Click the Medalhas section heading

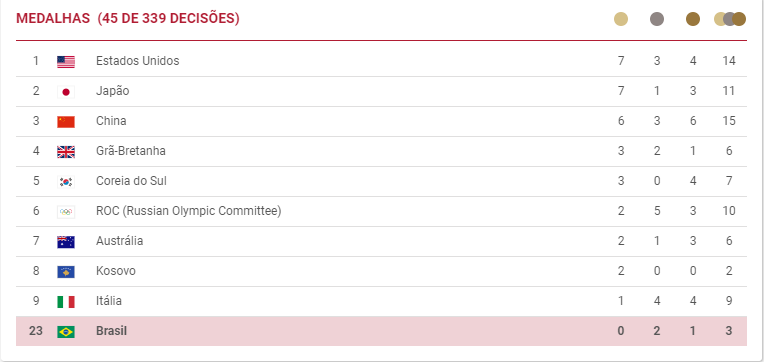tap(128, 19)
